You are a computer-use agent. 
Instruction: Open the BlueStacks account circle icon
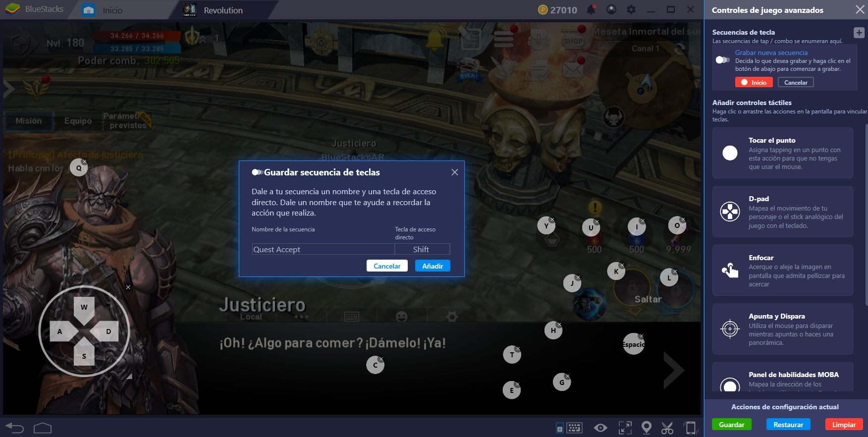611,9
